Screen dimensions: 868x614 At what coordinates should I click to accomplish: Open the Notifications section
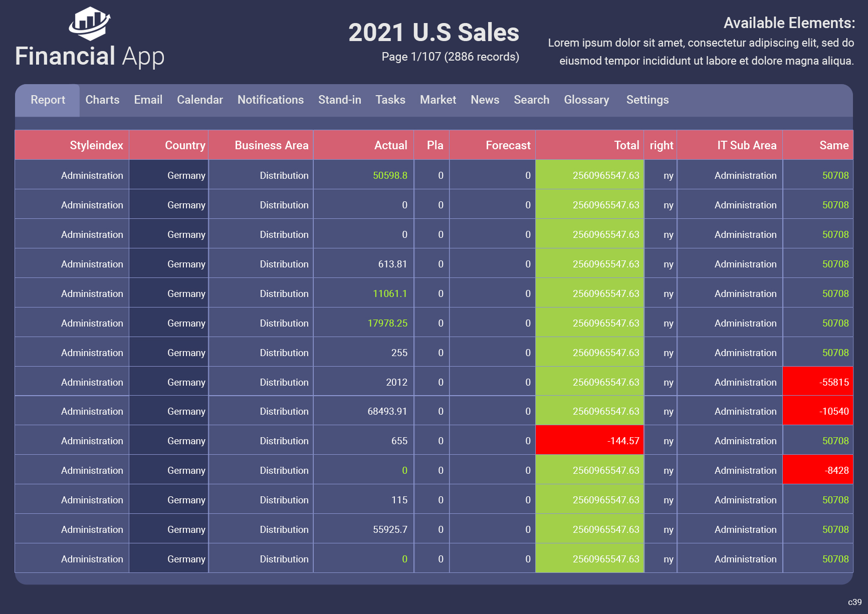coord(270,100)
